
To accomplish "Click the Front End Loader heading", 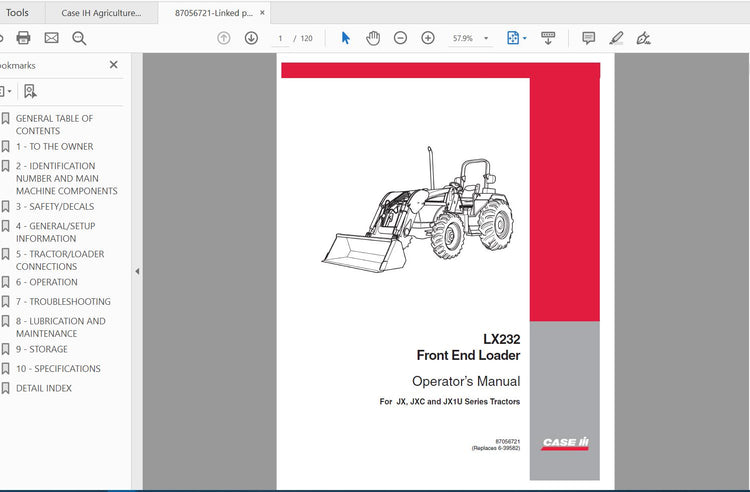I will (468, 355).
